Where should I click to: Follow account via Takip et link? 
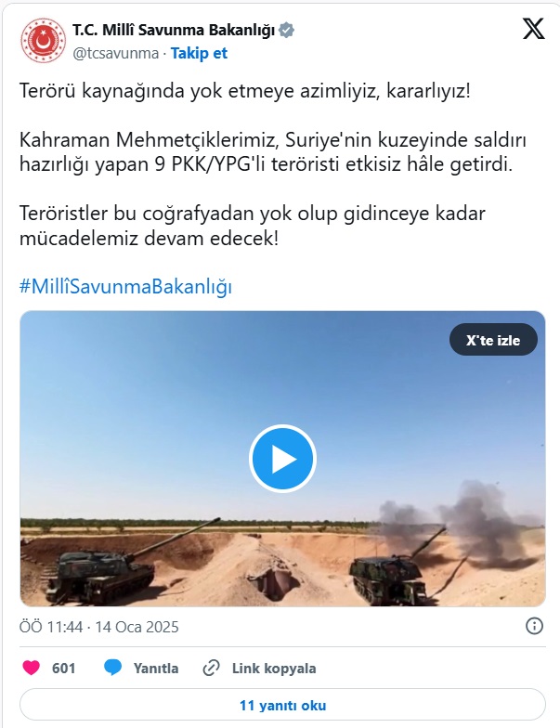(199, 53)
